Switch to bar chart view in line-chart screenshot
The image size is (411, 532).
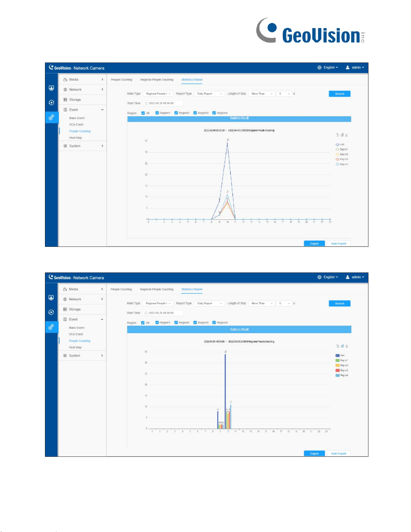[342, 135]
